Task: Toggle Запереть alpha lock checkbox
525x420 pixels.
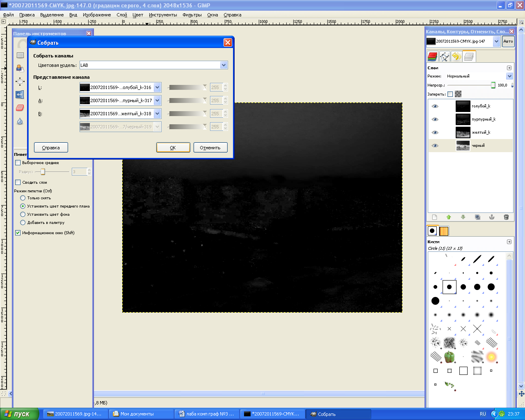Action: click(450, 94)
